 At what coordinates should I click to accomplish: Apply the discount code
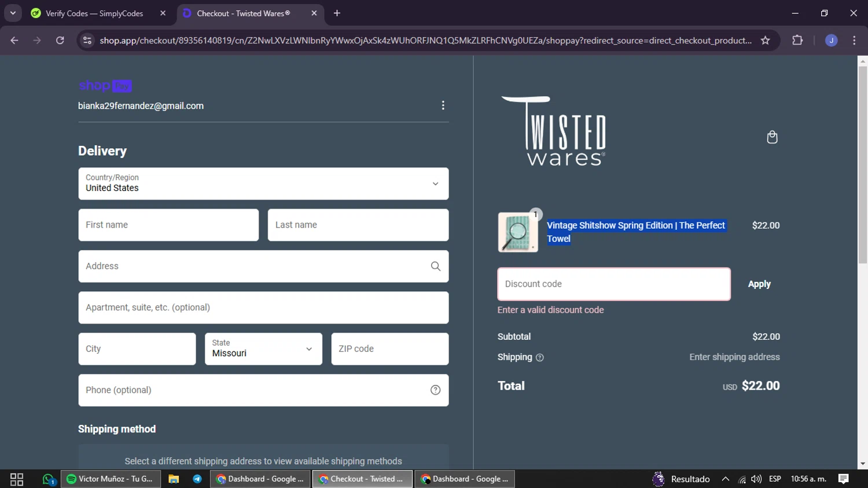[759, 284]
